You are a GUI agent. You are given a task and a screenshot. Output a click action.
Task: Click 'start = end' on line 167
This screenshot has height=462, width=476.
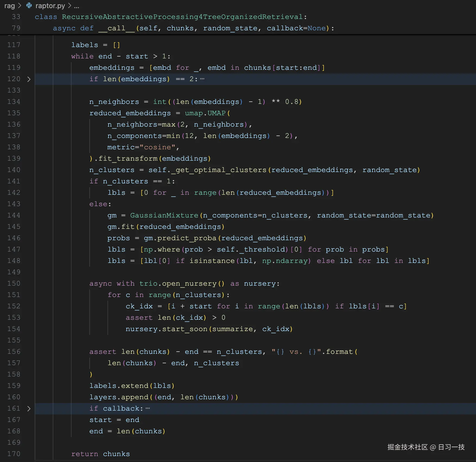pos(114,420)
